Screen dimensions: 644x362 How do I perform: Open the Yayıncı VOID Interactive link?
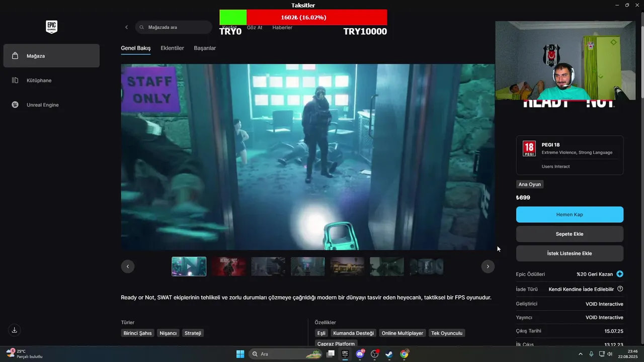point(604,317)
